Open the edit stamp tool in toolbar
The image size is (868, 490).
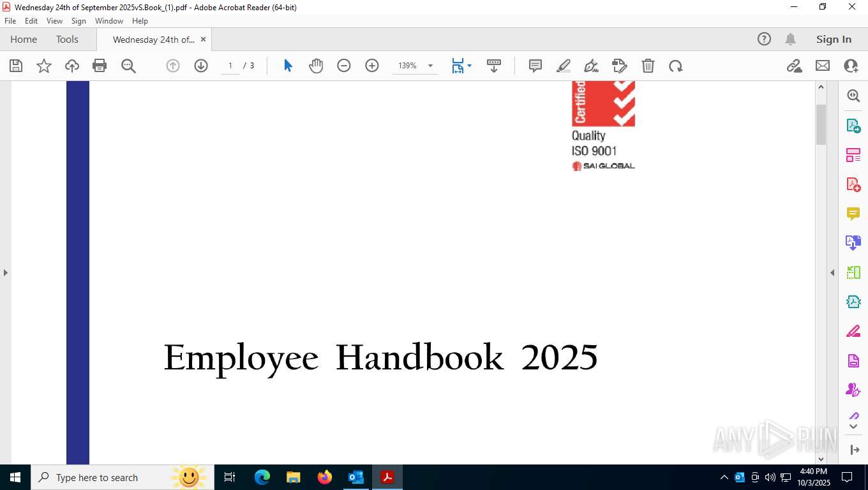(x=620, y=66)
